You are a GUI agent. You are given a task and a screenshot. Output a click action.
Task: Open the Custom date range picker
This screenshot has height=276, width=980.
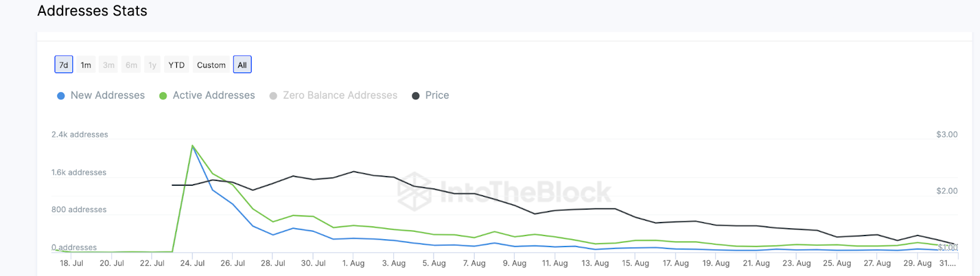pyautogui.click(x=211, y=65)
